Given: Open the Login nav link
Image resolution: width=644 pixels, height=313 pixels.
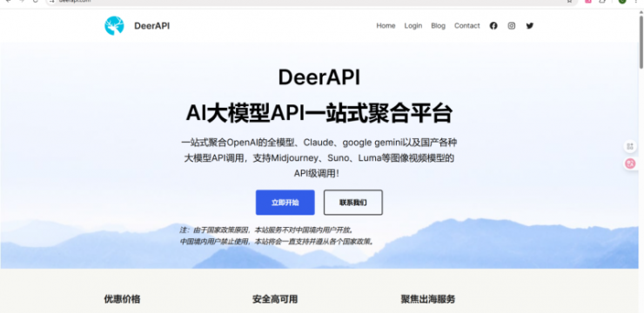Looking at the screenshot, I should [x=413, y=26].
